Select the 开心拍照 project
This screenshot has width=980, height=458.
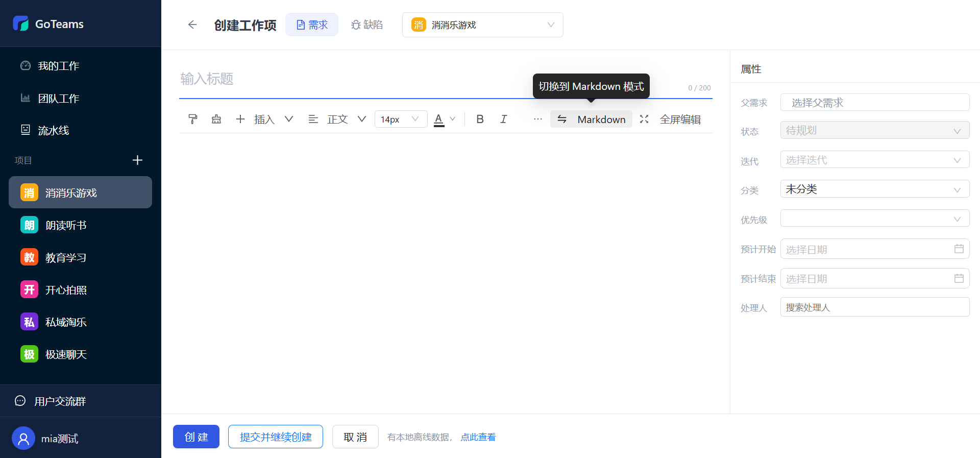click(81, 290)
